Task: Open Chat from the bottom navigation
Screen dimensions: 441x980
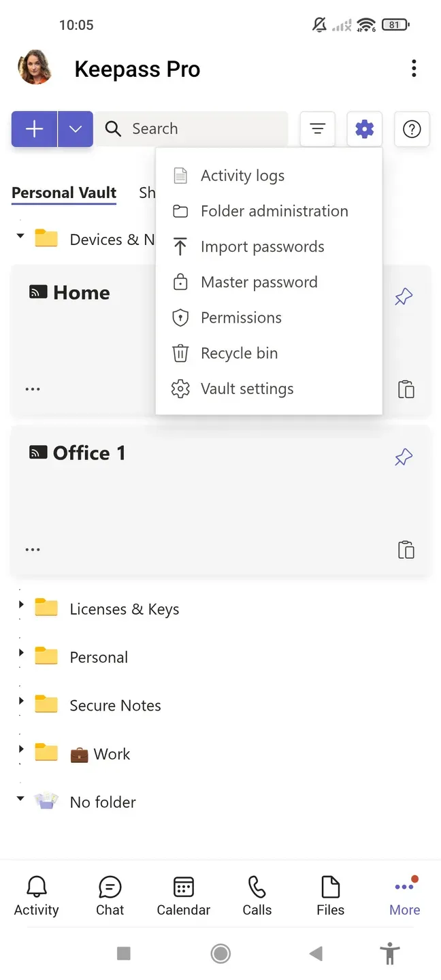Action: (x=110, y=896)
